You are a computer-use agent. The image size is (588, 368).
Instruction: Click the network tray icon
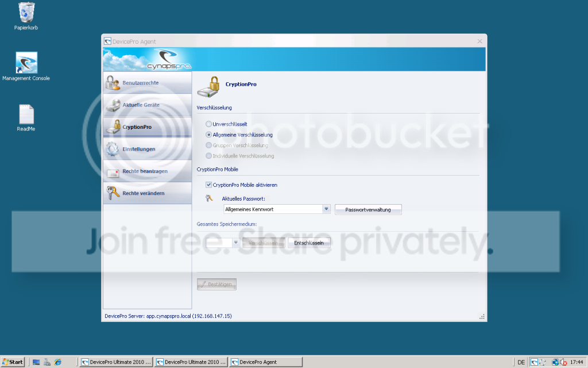point(555,362)
